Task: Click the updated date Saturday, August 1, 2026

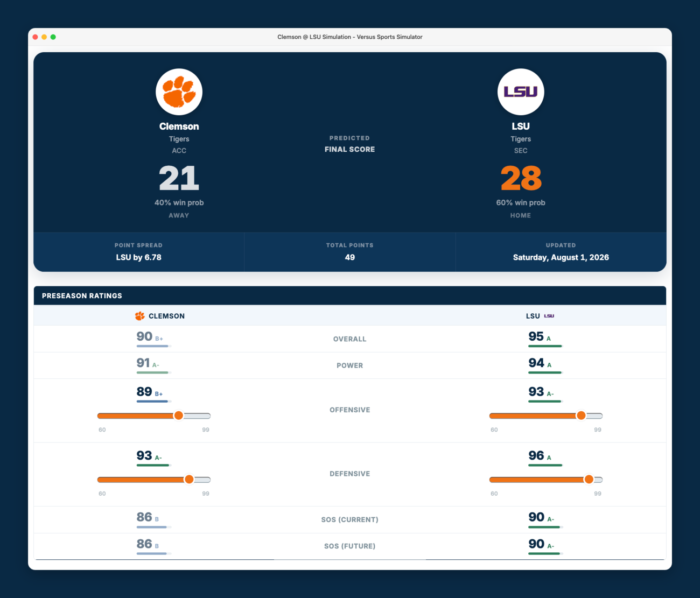Action: pyautogui.click(x=561, y=257)
